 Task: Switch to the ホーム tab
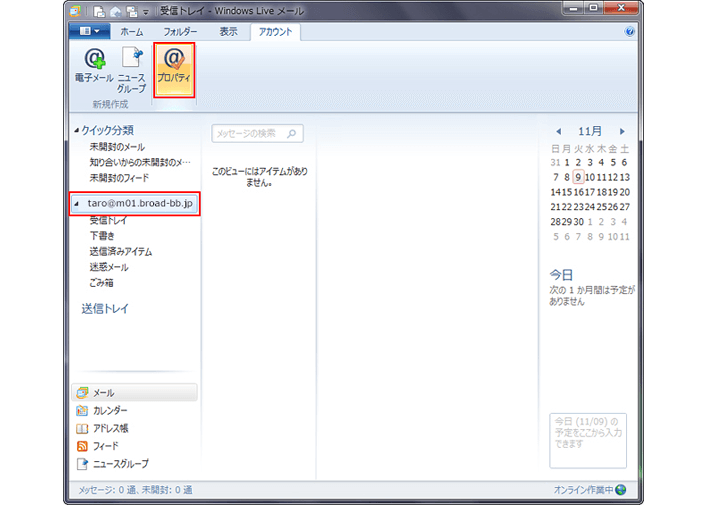coord(131,32)
